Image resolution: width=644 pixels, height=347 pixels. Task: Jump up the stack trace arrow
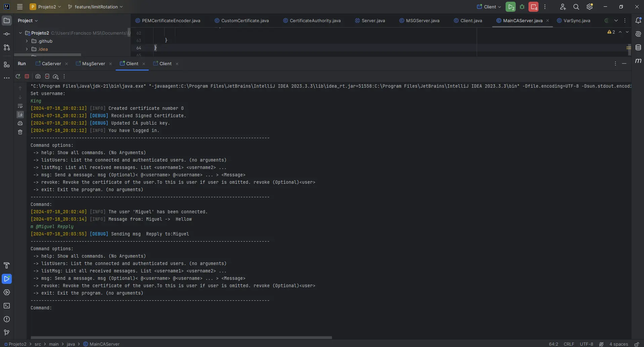click(20, 88)
